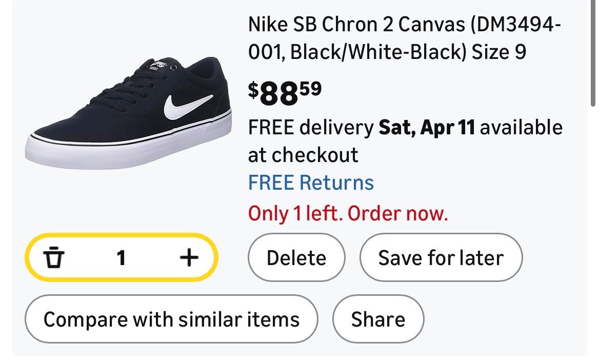Click the red Only 1 left notice
The image size is (600, 364).
(348, 213)
